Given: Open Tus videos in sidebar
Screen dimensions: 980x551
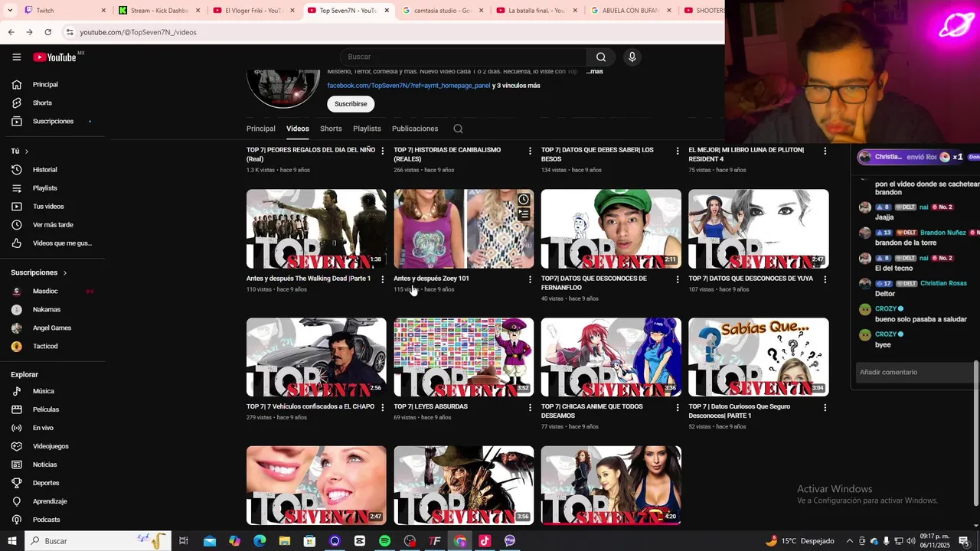Looking at the screenshot, I should (48, 207).
